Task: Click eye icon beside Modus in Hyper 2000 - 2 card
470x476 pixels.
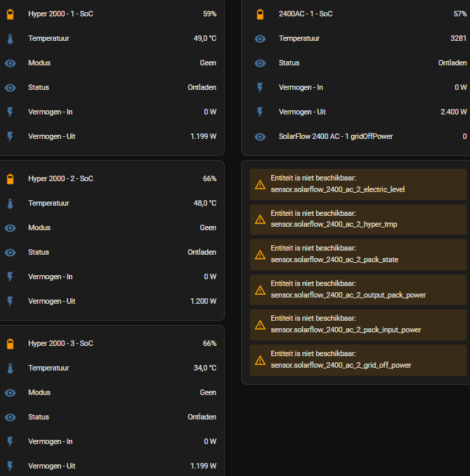Action: [10, 228]
